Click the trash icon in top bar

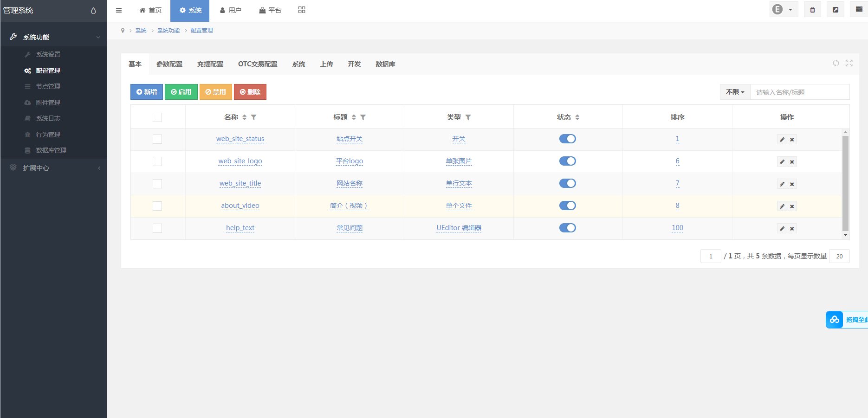[x=812, y=10]
